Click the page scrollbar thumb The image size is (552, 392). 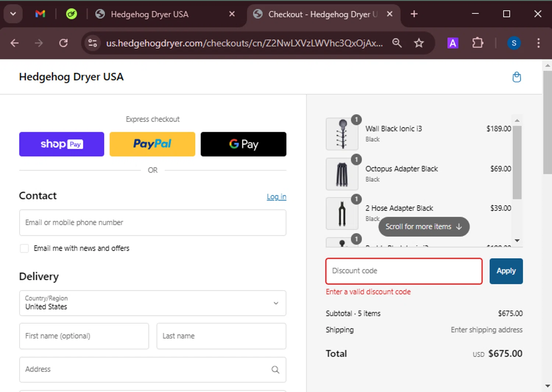[x=548, y=122]
